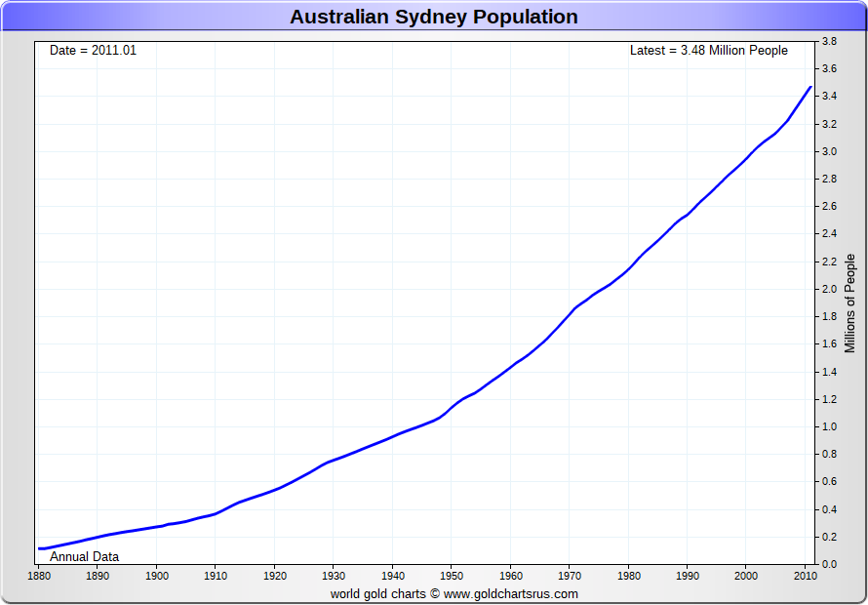Click the 1.4 y-axis value
Image resolution: width=868 pixels, height=605 pixels.
click(829, 372)
